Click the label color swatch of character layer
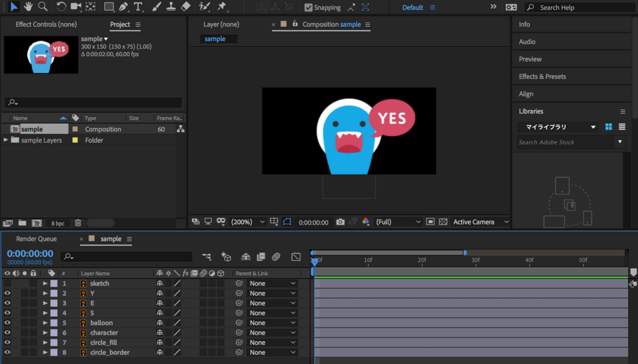This screenshot has height=364, width=638. point(54,332)
